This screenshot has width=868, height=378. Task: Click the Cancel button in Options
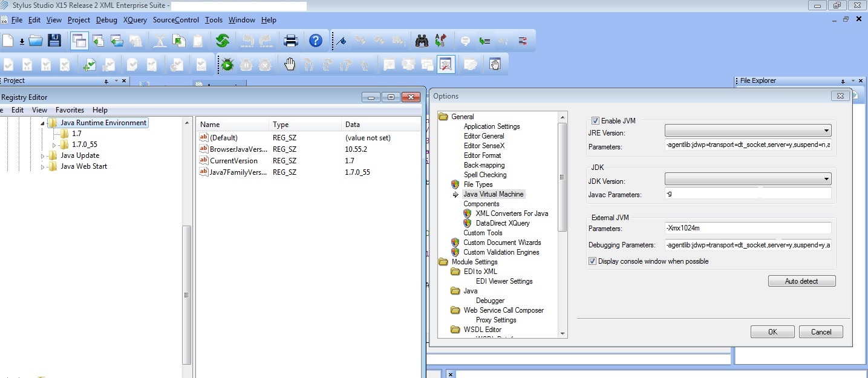(x=820, y=332)
